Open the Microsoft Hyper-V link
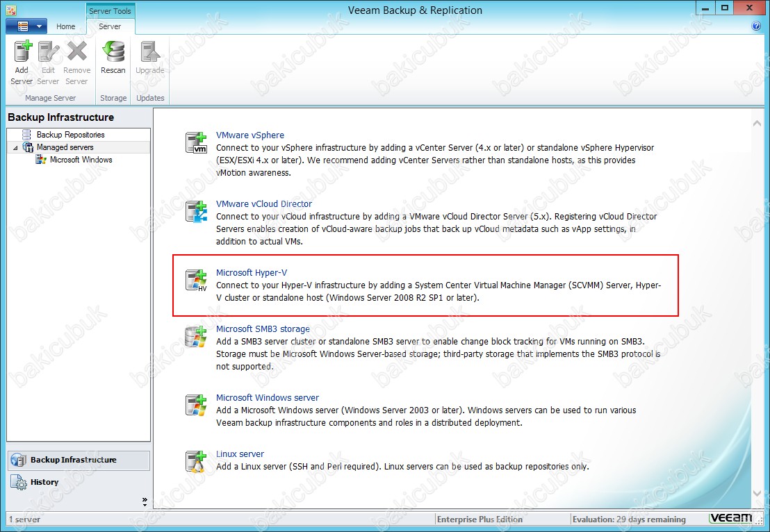 tap(252, 272)
